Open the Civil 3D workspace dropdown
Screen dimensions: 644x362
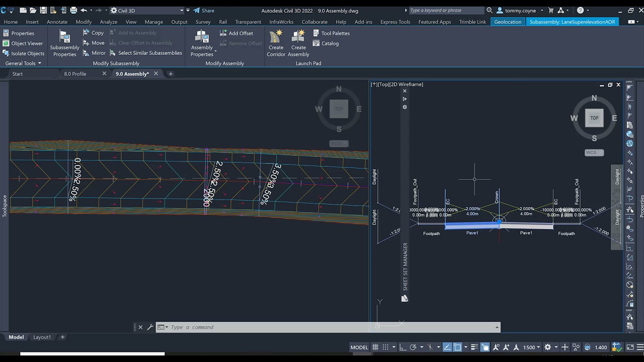(147, 11)
